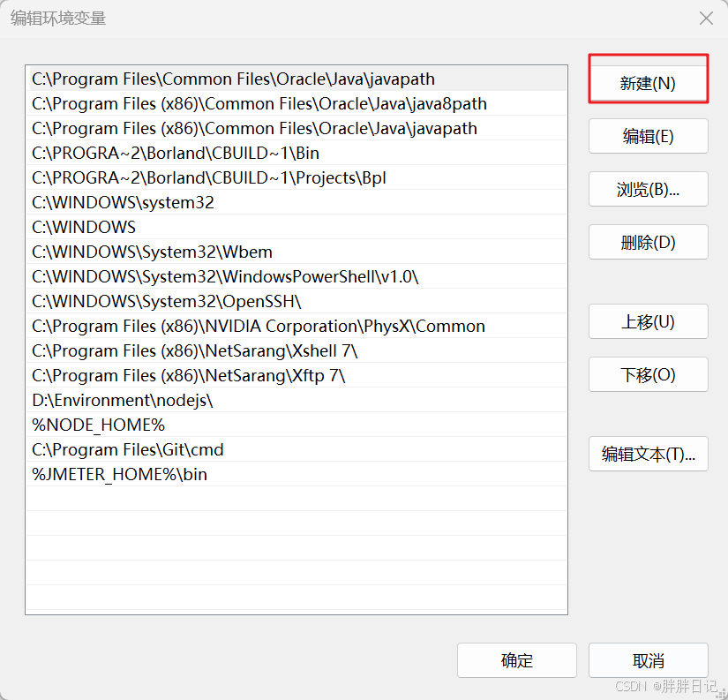Select the NetSarang\Xftp 7\ path entry

296,375
